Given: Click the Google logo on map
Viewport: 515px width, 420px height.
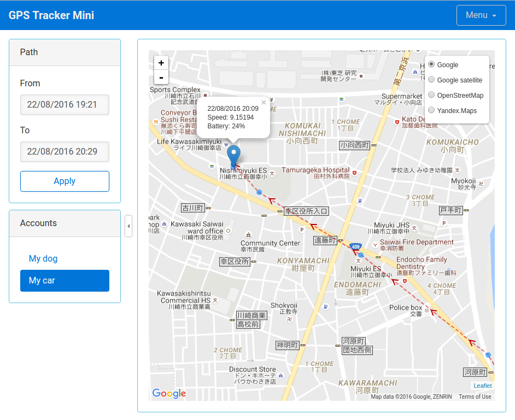Looking at the screenshot, I should click(x=169, y=393).
